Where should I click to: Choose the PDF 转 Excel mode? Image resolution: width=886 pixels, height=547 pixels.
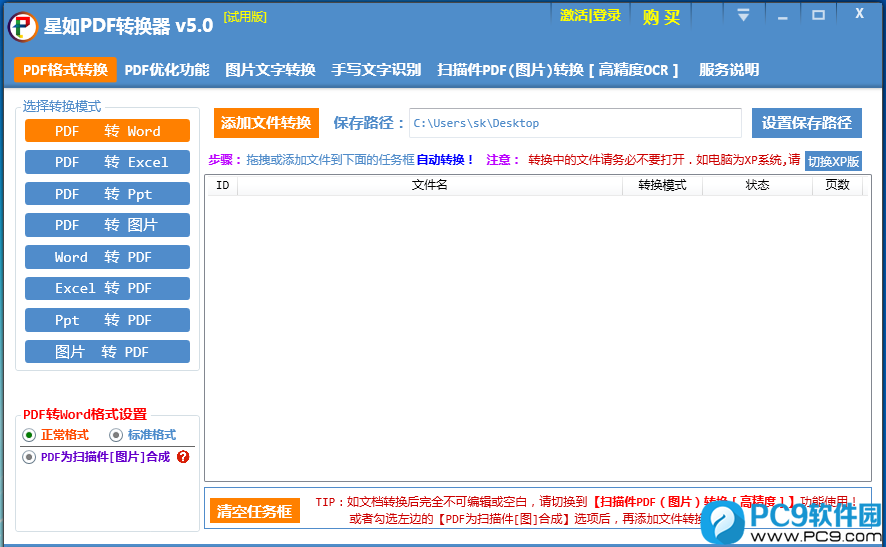tap(107, 162)
